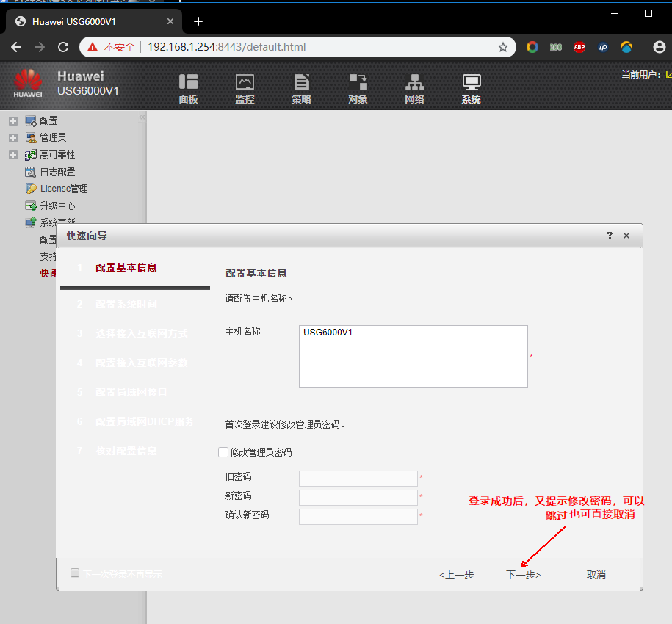Click the browser address bar URL
Screen dimensions: 672x624
(x=227, y=47)
